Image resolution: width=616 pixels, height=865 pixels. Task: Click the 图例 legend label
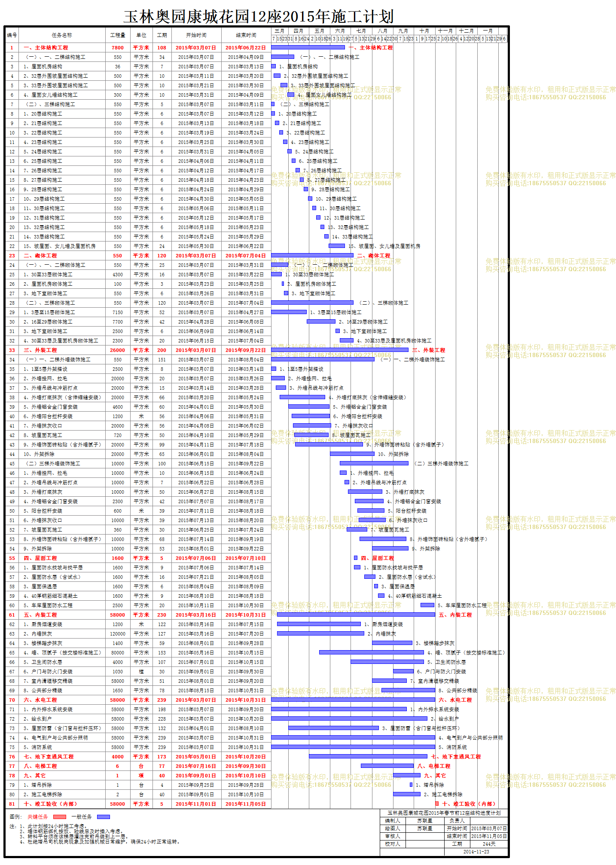coord(15,817)
